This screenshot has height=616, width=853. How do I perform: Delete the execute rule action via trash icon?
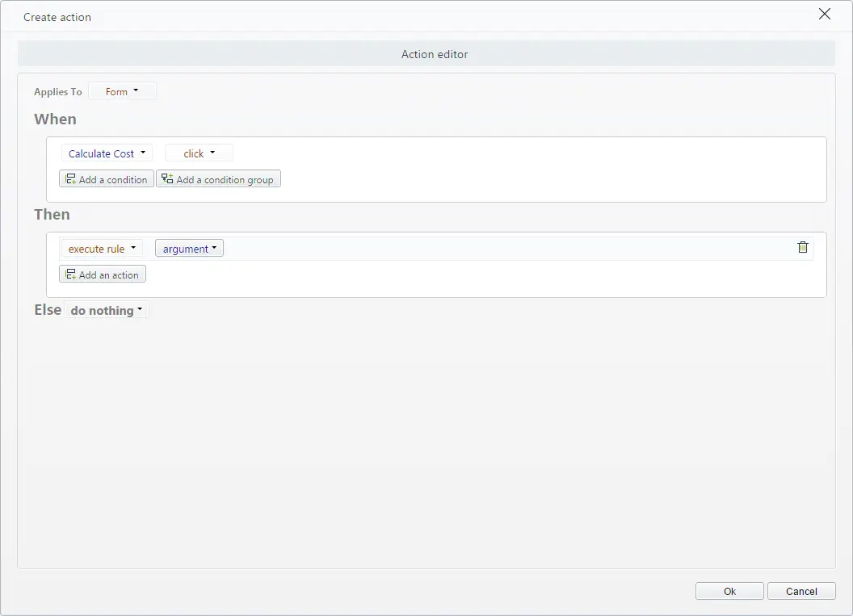point(802,247)
